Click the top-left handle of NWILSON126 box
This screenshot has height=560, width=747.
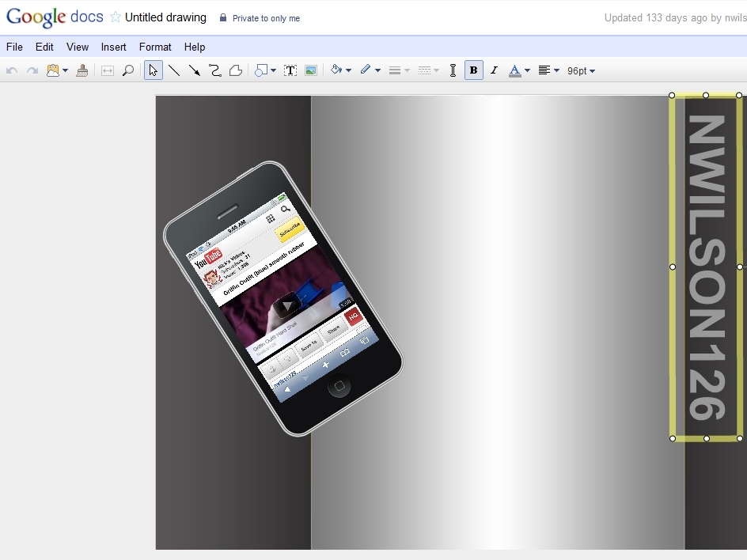tap(672, 96)
